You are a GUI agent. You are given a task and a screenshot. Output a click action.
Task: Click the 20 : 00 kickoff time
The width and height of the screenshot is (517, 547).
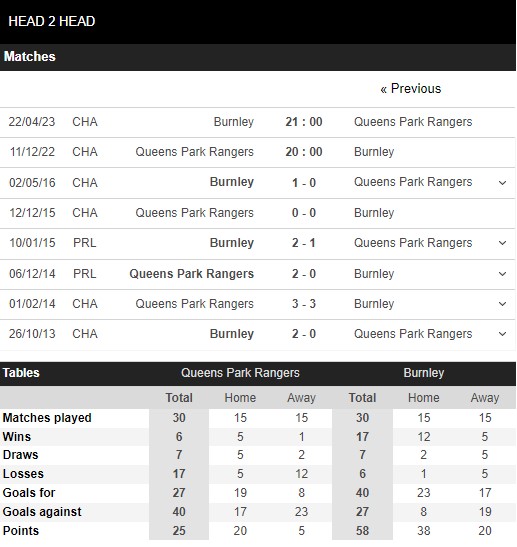(304, 152)
